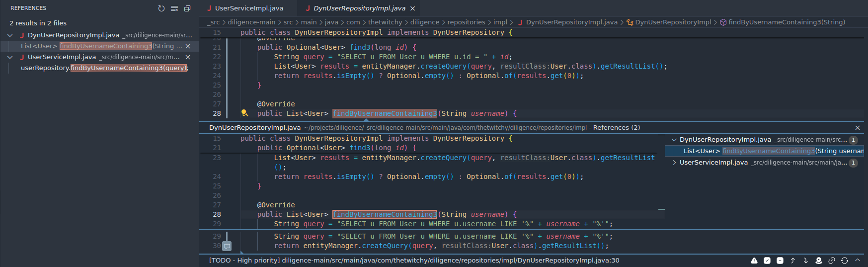Expand UserServiceImpl.java in peek references list
The height and width of the screenshot is (267, 868).
point(674,163)
